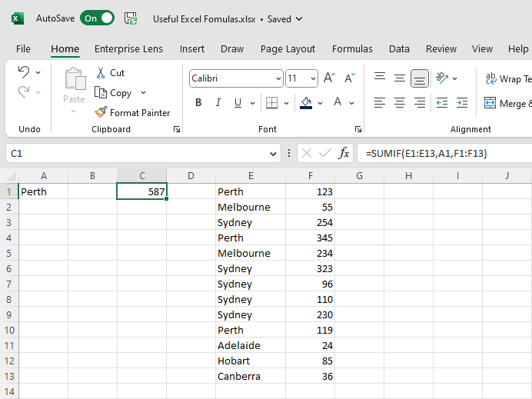
Task: Open the Formulas ribbon tab
Action: click(x=352, y=48)
